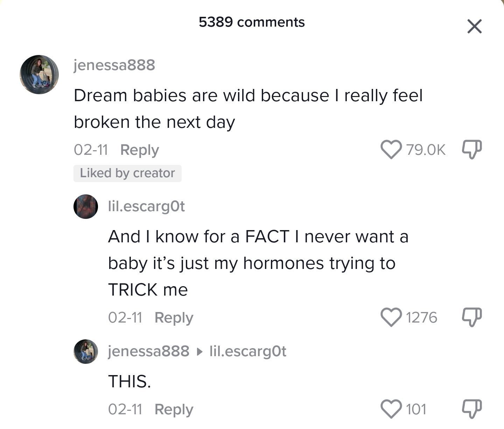The height and width of the screenshot is (429, 504).
Task: Open jenessa888's profile picture on top comment
Action: [39, 74]
